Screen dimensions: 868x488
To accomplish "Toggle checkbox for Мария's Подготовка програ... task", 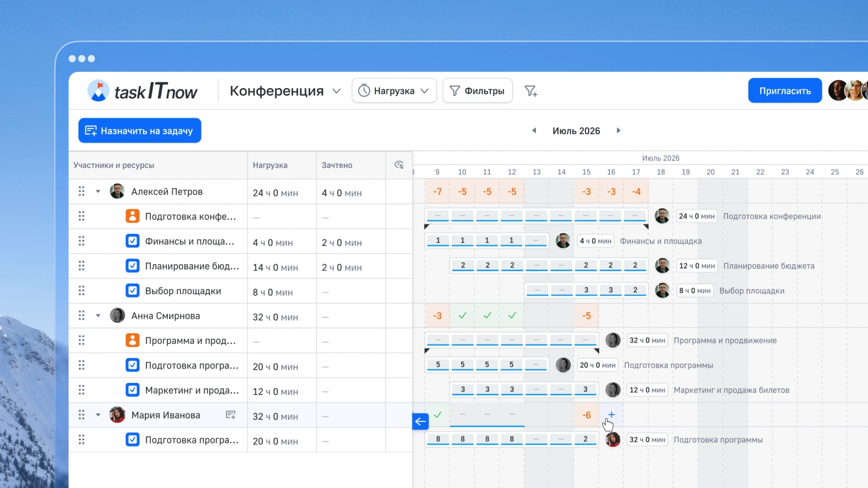I will click(132, 440).
